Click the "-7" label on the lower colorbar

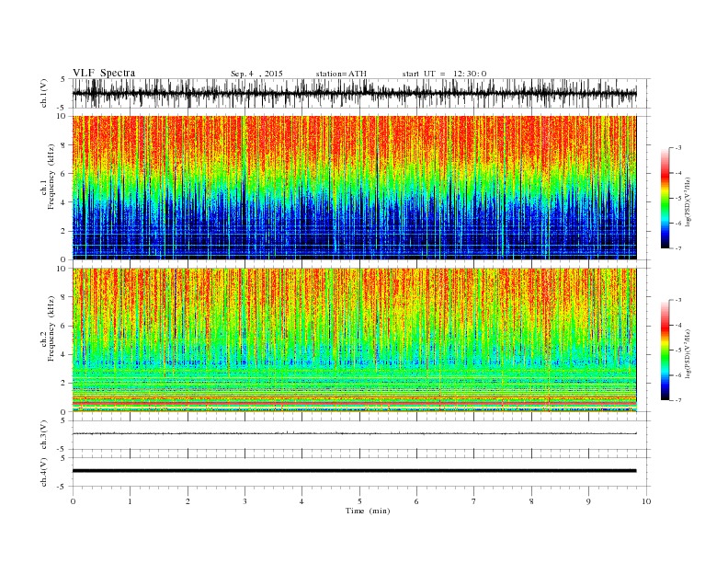point(678,400)
